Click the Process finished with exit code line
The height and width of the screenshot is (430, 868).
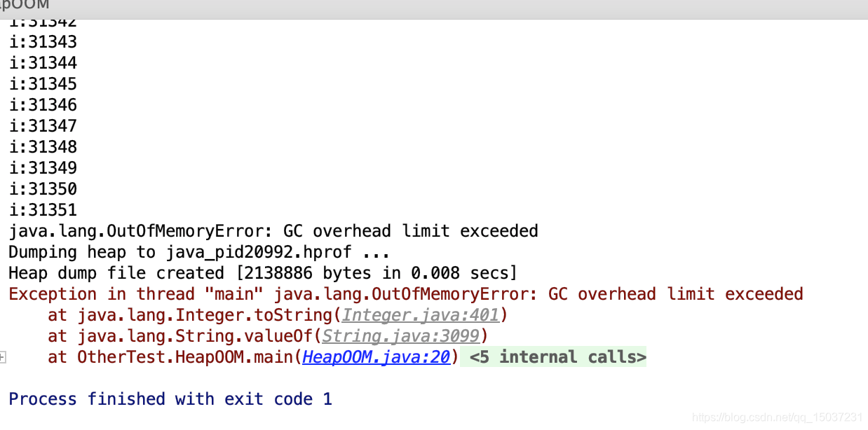point(170,399)
